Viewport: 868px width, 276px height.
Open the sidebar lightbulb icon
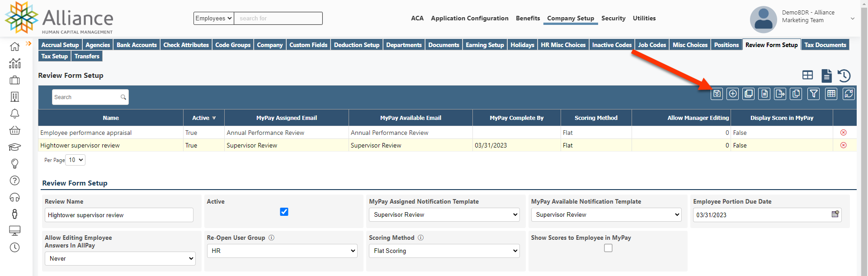click(15, 164)
